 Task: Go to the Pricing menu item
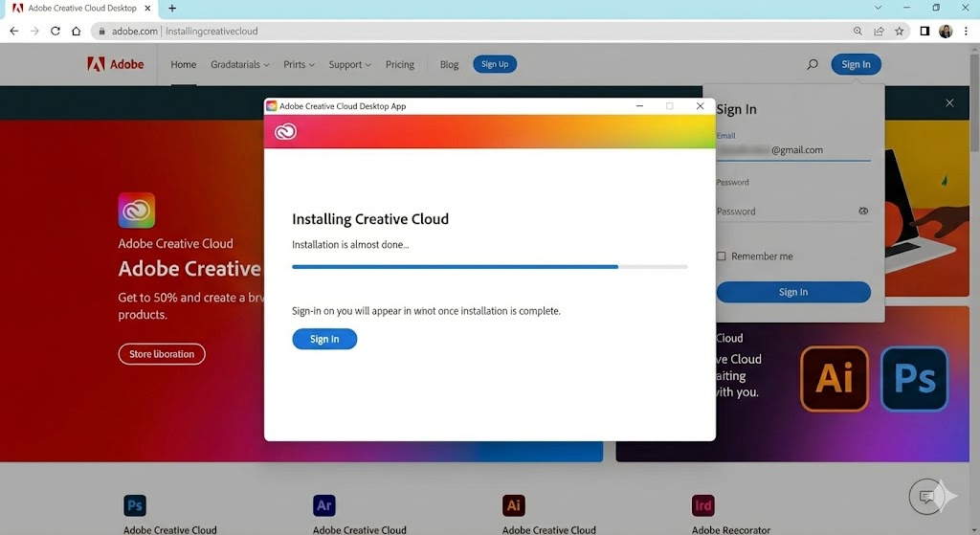(x=400, y=65)
